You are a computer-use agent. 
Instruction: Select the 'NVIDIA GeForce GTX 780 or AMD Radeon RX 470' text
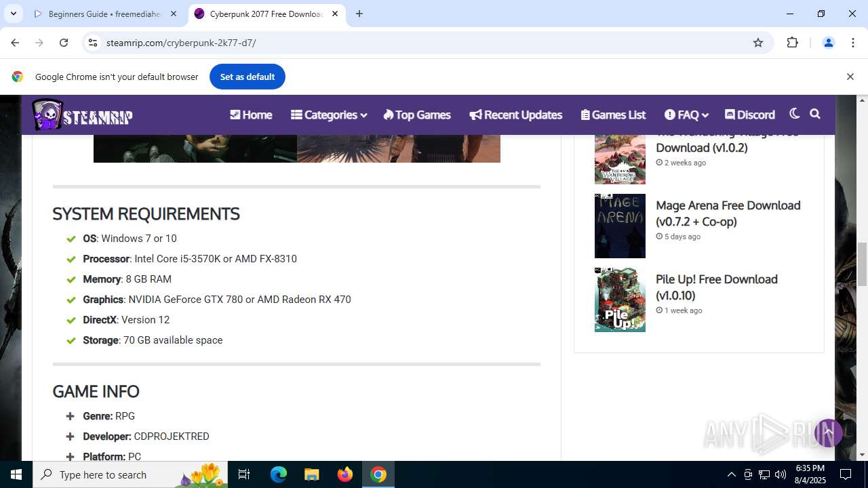[239, 300]
